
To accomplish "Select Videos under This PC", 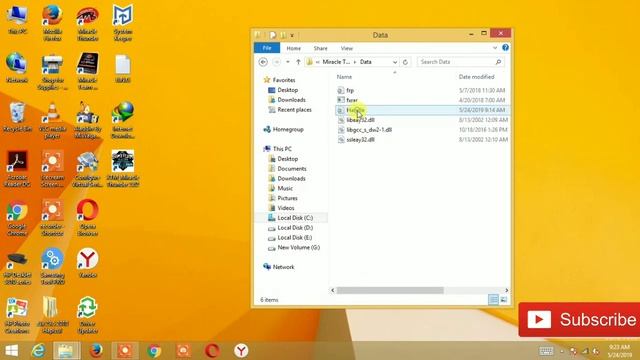I will pyautogui.click(x=286, y=208).
